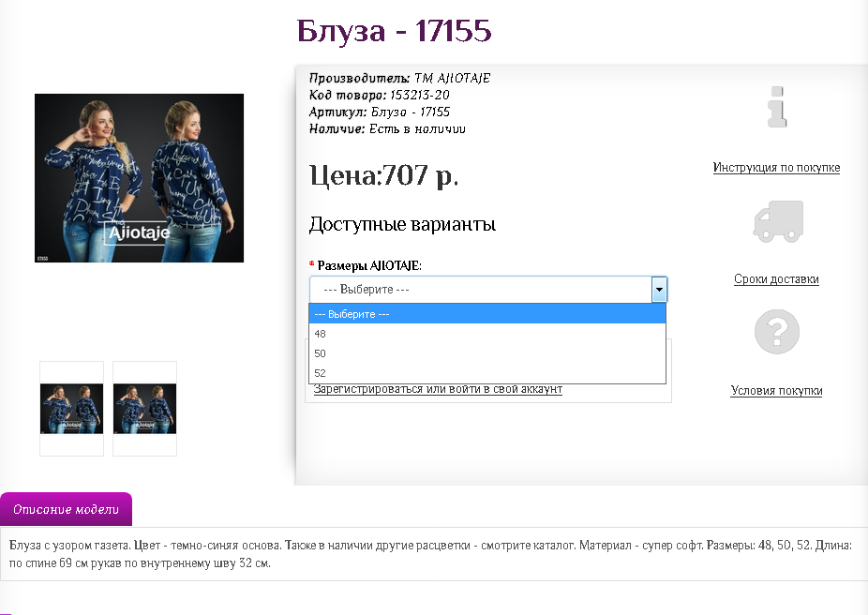The height and width of the screenshot is (615, 868).
Task: Click the 'Цена:707 р.' price text
Action: tap(383, 175)
